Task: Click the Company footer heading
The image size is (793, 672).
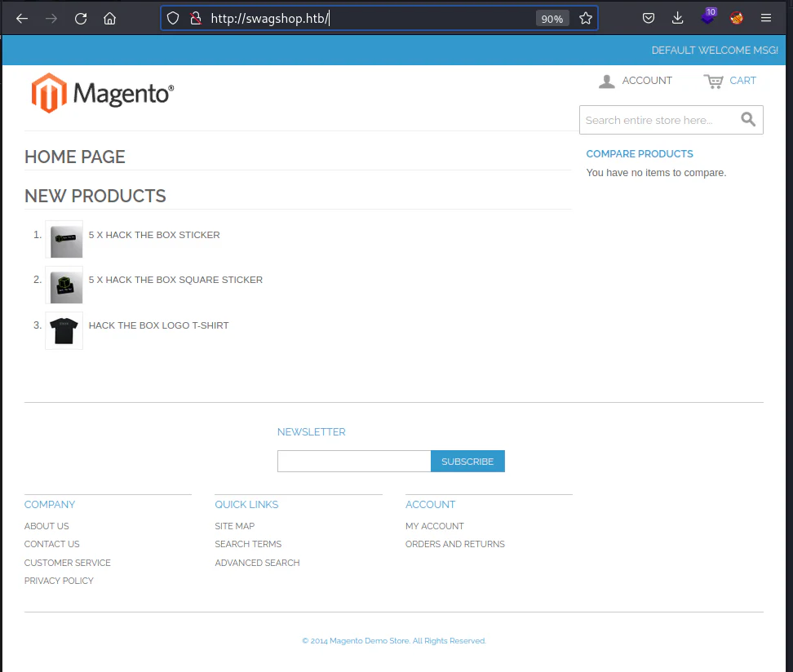Action: point(50,505)
